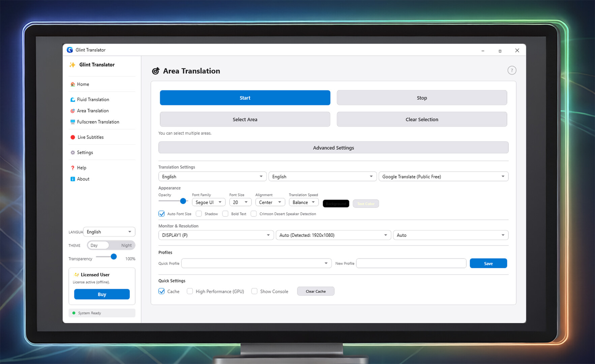The width and height of the screenshot is (595, 364).
Task: Open the Auto Detected 1920x1080 resolution dropdown
Action: (x=333, y=235)
